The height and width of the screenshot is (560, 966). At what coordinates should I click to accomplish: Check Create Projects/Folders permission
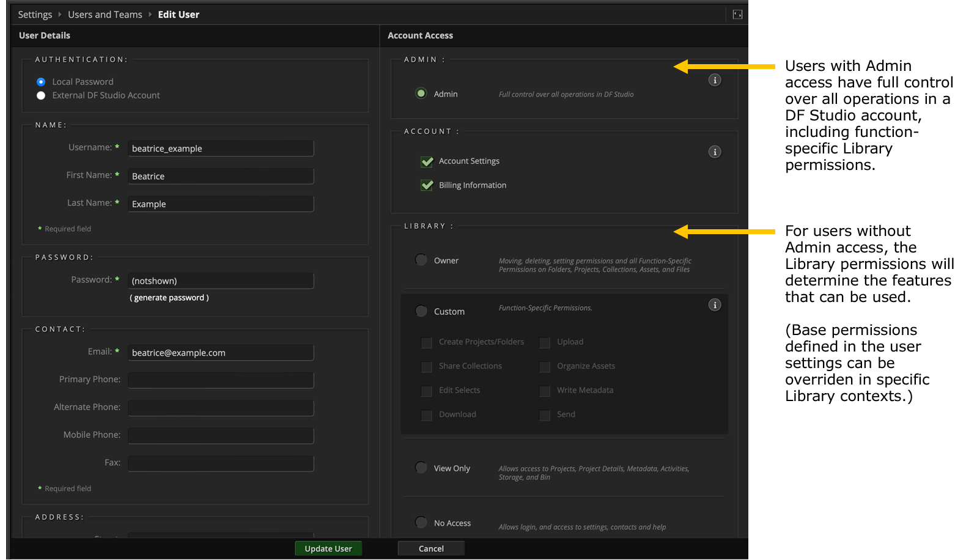(x=426, y=342)
